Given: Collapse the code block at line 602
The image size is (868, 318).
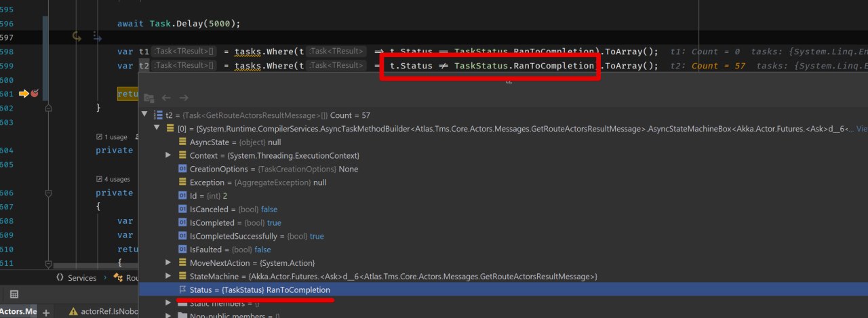Looking at the screenshot, I should tap(48, 108).
